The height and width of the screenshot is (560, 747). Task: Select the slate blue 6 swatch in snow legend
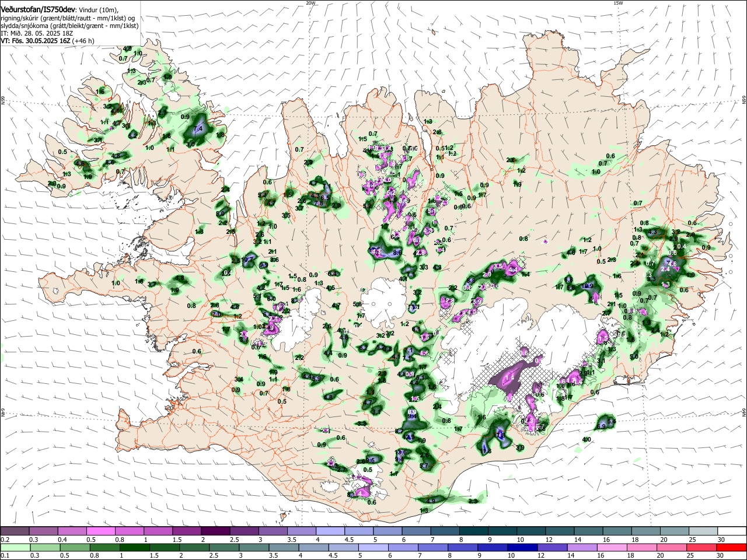coord(417,531)
